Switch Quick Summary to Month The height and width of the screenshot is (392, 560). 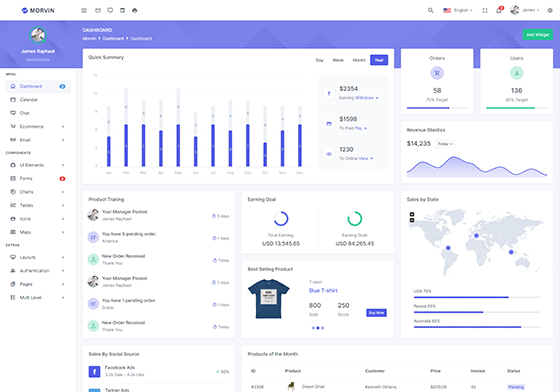[359, 60]
